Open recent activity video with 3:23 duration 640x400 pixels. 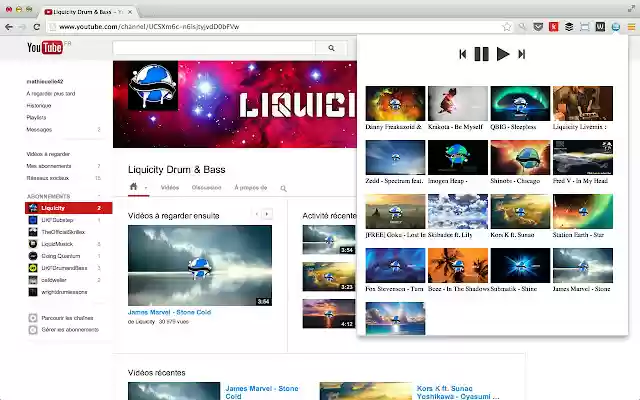[x=329, y=276]
